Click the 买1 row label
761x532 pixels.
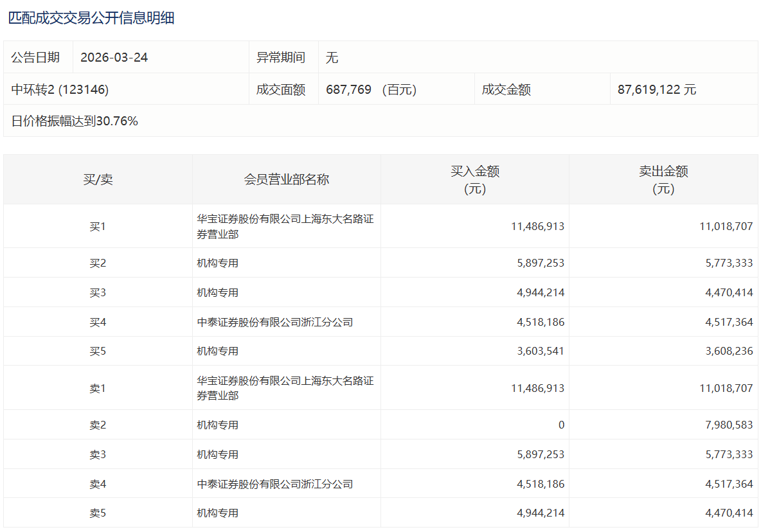98,226
